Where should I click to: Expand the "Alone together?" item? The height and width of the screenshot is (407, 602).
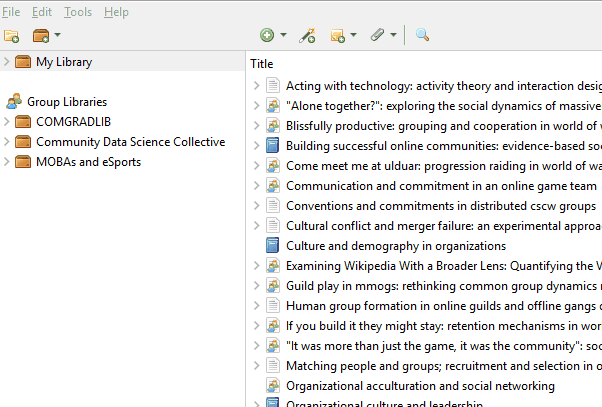click(257, 106)
